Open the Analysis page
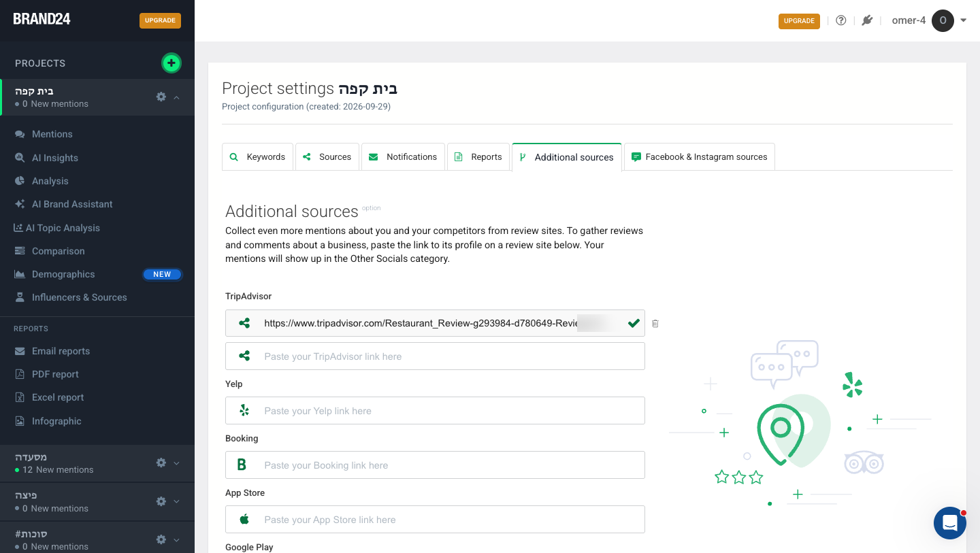Screen dimensions: 980x553 (x=50, y=181)
